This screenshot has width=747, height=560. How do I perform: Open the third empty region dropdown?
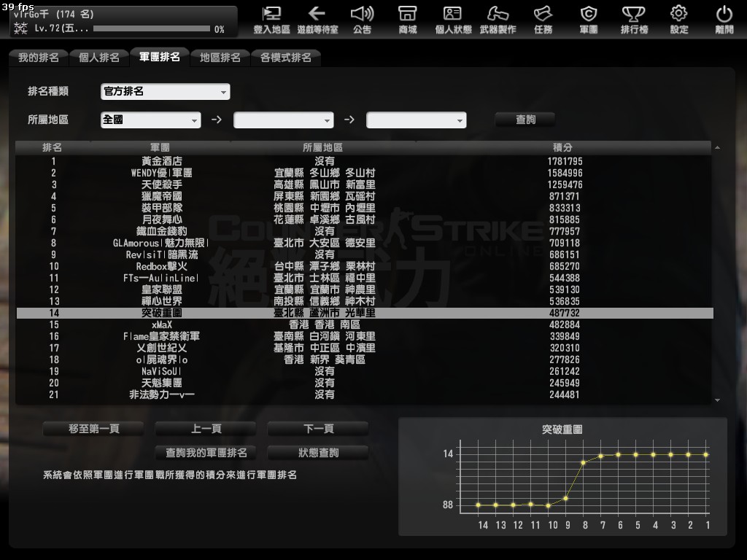[x=416, y=120]
